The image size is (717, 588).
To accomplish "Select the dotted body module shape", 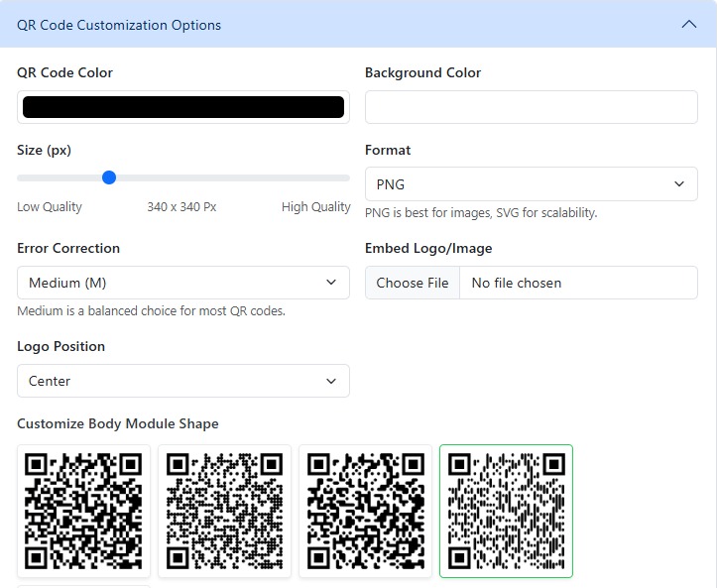I will (x=224, y=512).
